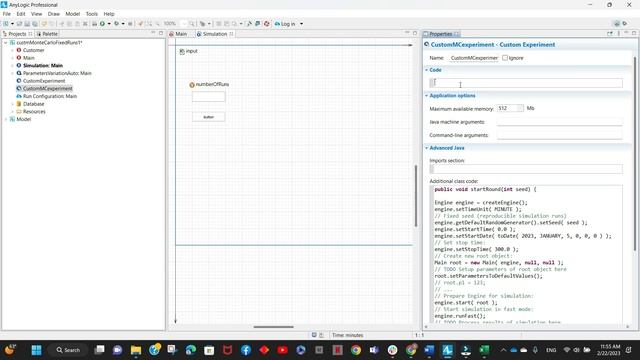Click the Log in link
The width and height of the screenshot is (640, 360).
[x=288, y=24]
